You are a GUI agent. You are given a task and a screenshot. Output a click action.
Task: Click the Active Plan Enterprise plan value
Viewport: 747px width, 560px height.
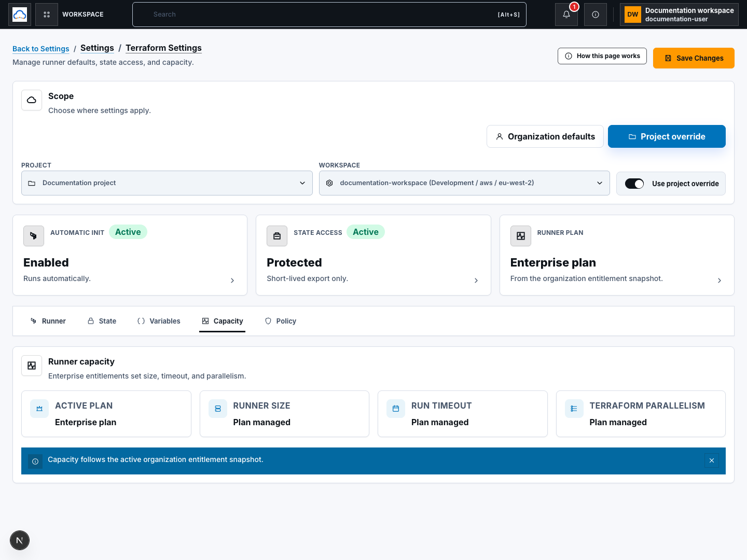[86, 422]
